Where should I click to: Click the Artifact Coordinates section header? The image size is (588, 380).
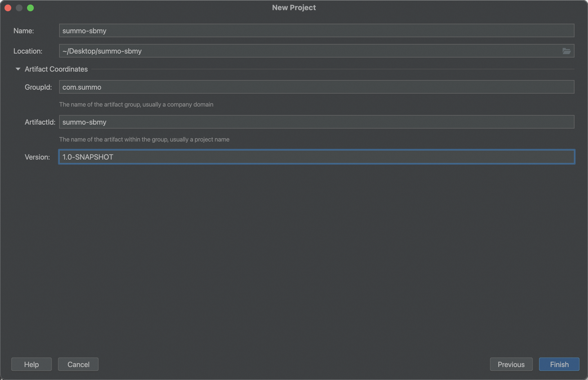[x=56, y=69]
